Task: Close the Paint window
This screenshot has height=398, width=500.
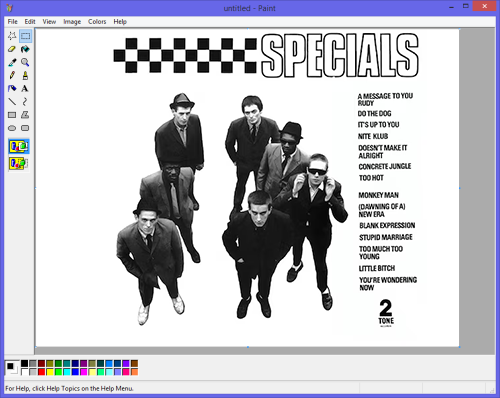Action: pyautogui.click(x=485, y=6)
